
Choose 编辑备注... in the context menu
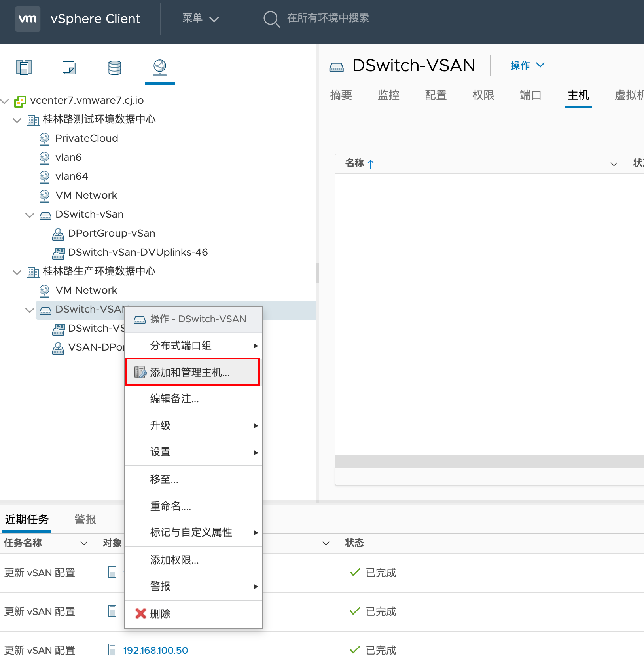193,399
